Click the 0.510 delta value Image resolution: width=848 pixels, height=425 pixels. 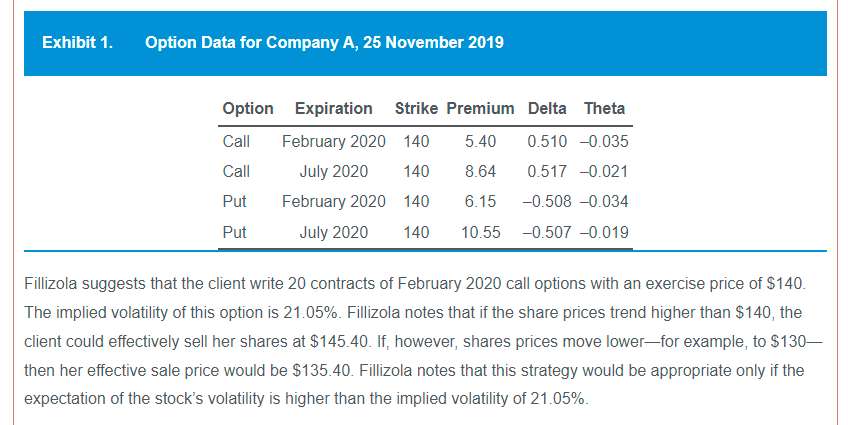click(x=546, y=141)
